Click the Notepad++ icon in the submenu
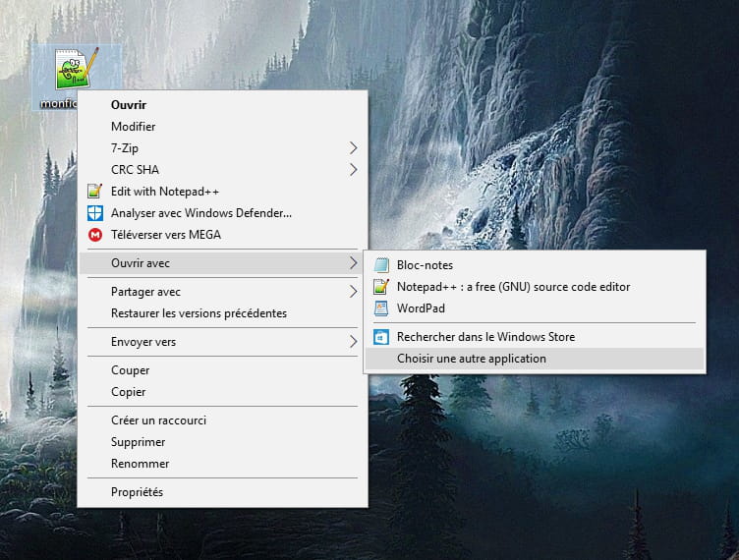The width and height of the screenshot is (739, 560). [x=381, y=286]
